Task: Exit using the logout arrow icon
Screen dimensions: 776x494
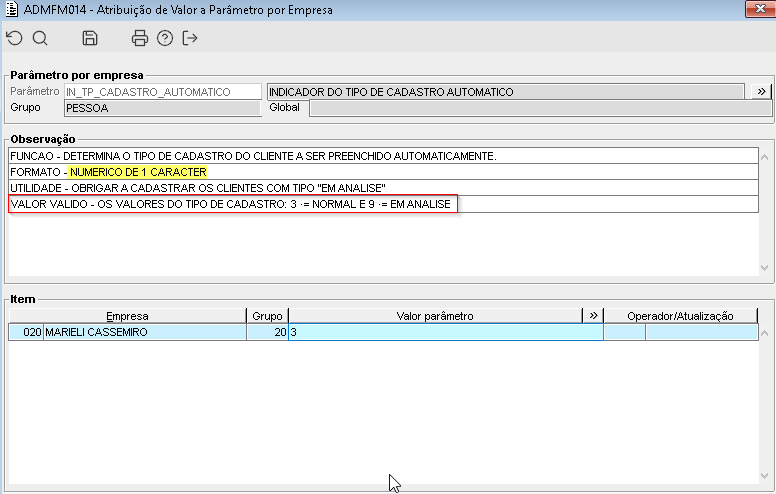Action: click(x=190, y=38)
